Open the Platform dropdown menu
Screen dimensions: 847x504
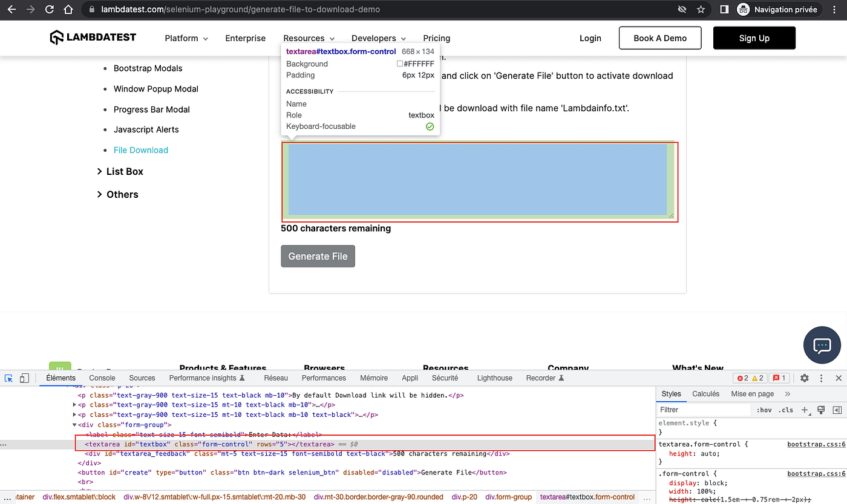click(186, 38)
